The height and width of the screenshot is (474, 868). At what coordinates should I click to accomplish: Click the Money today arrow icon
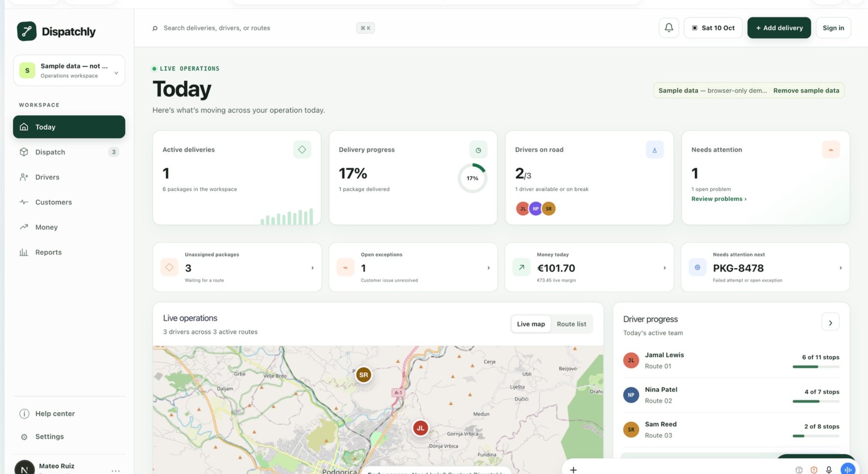pyautogui.click(x=521, y=267)
